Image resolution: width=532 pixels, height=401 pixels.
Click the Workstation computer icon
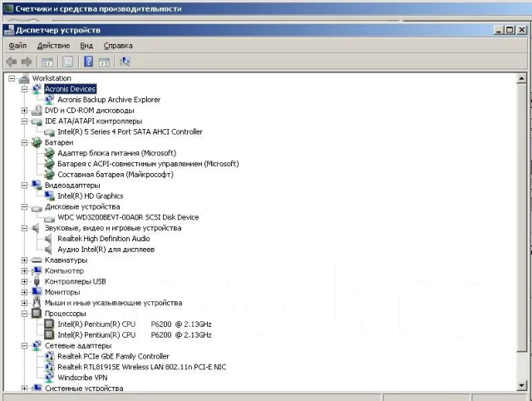24,78
